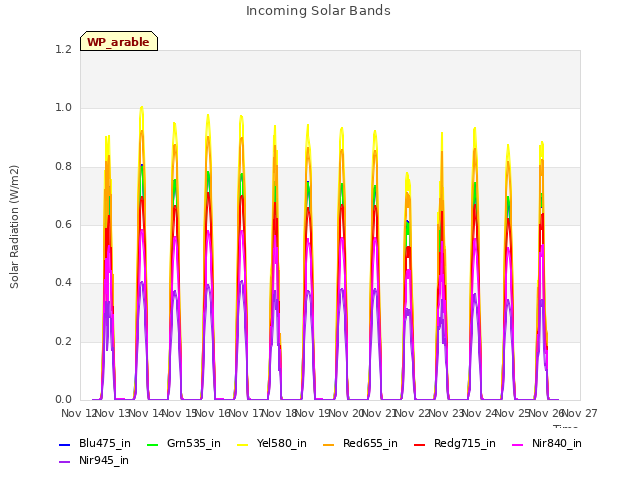Click the yellow Yel580_in legend swatch
Image resolution: width=640 pixels, height=480 pixels.
tap(242, 444)
